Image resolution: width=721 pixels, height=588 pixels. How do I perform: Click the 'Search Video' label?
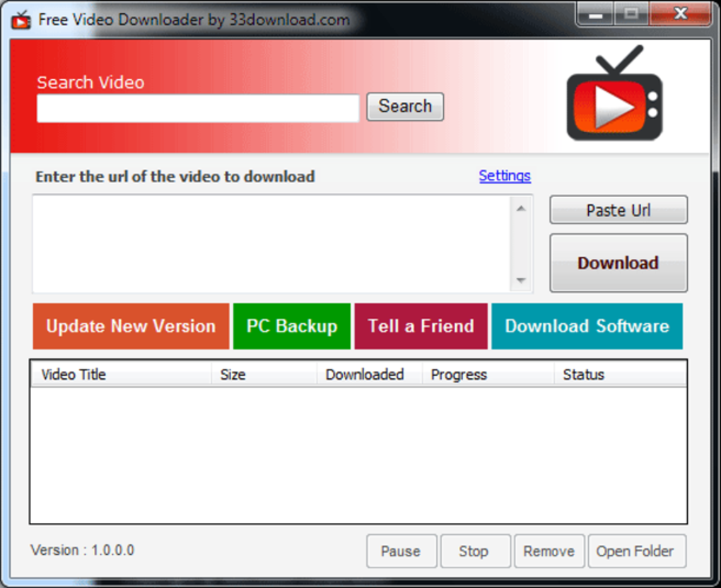tap(90, 82)
